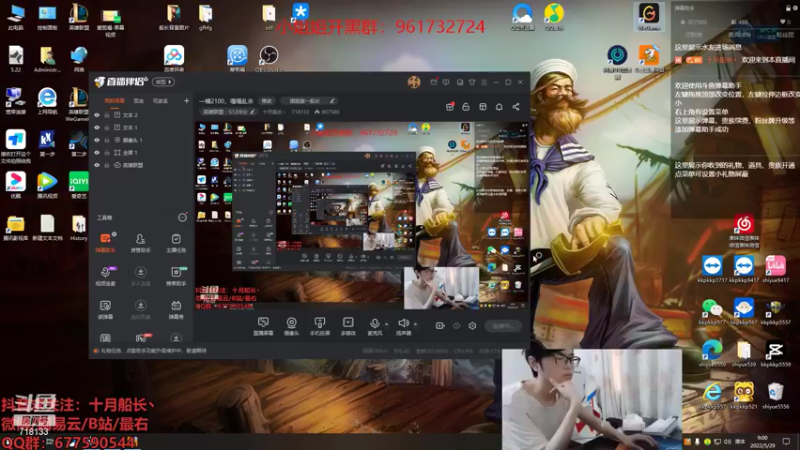Viewport: 800px width, 450px height.
Task: Edit the 英雄联盟 category tag
Action: [229, 112]
